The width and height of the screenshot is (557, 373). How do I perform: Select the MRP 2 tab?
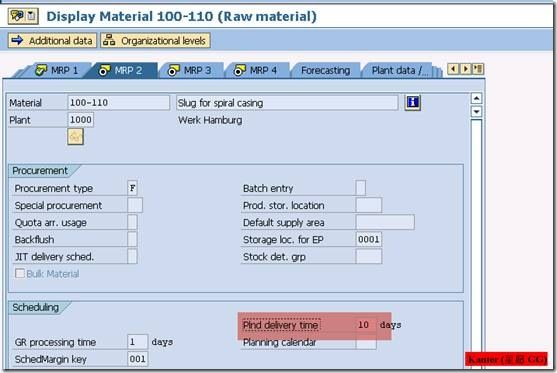coord(121,70)
